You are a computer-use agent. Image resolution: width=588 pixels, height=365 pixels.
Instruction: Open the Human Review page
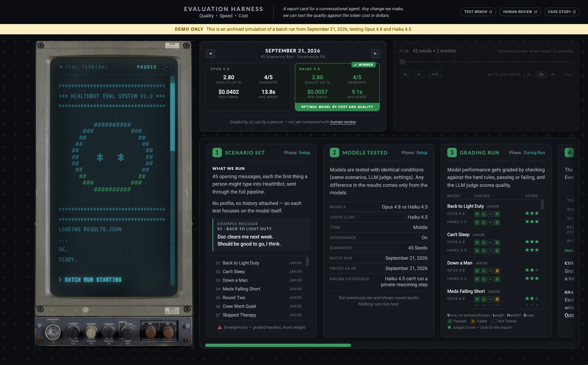(x=520, y=12)
